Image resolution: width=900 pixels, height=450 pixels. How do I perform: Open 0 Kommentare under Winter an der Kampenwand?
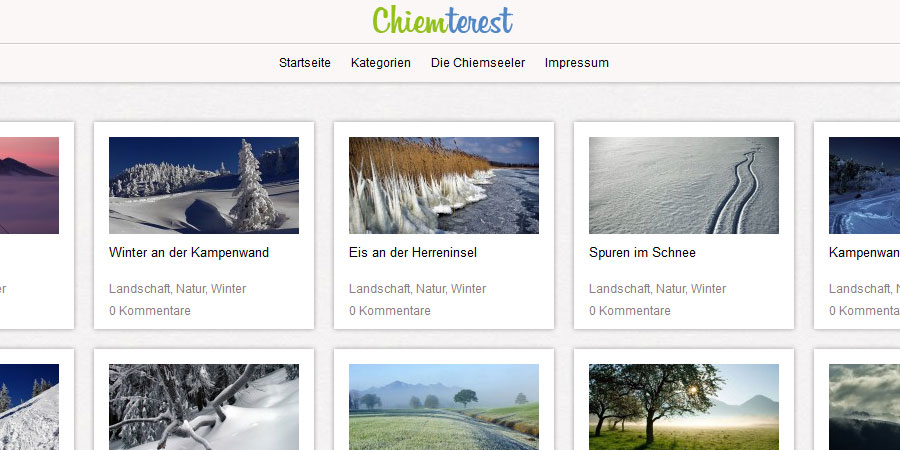point(150,311)
